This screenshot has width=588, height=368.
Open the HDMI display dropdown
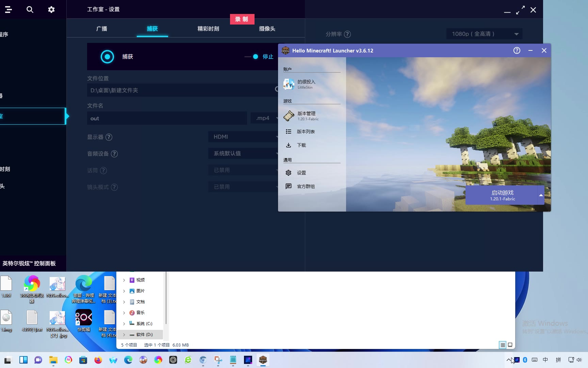coord(244,137)
